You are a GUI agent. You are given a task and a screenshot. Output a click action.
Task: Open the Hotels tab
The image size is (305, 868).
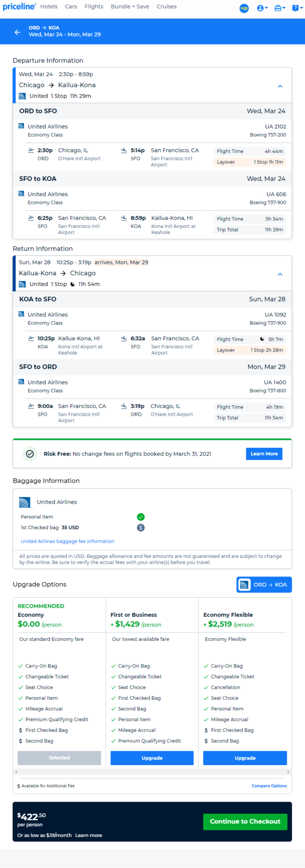coord(49,7)
